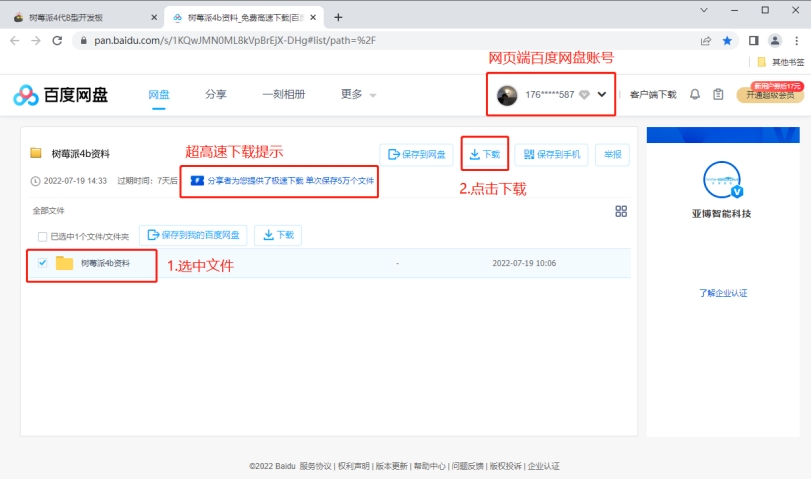
Task: Click the 下载 button beside 保存到我的百度网盘
Action: pos(278,235)
